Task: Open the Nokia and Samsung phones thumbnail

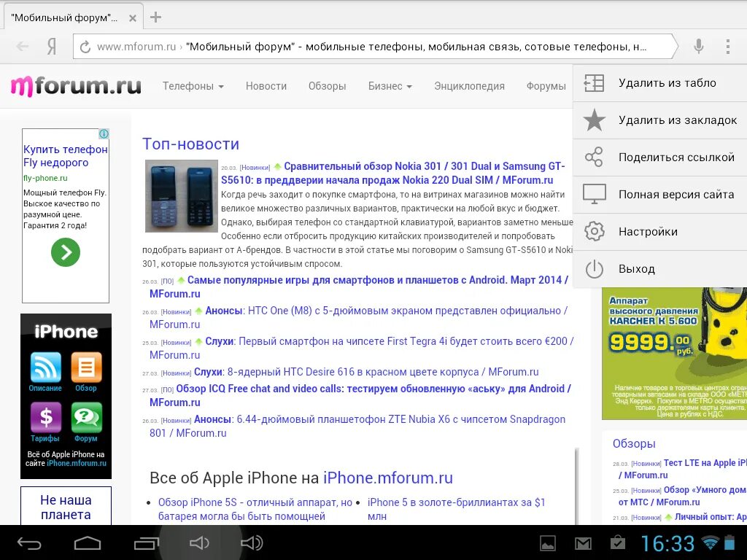Action: point(181,196)
